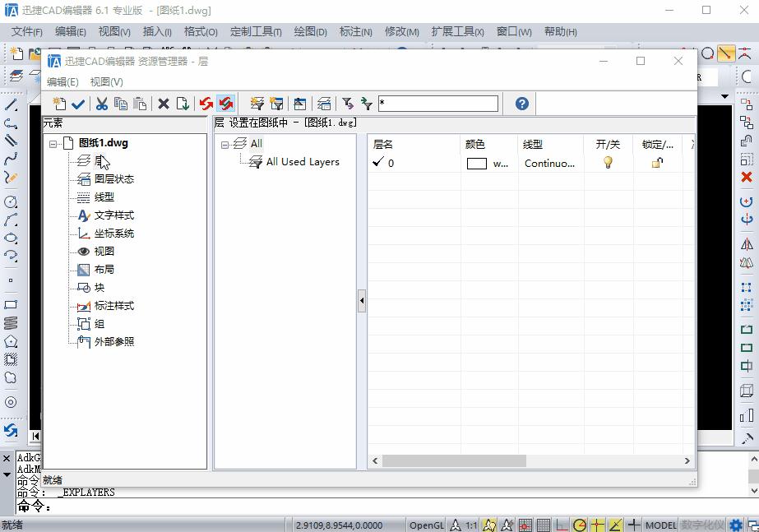Screen dimensions: 759x532
Task: Click the blue help question mark icon
Action: point(521,104)
